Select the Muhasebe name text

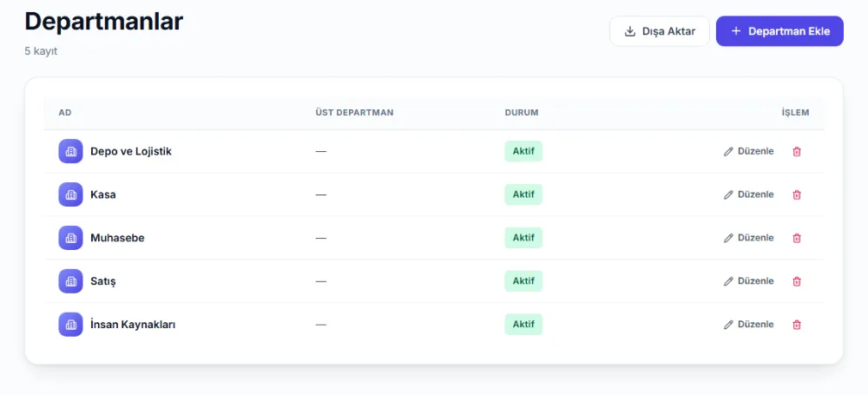pyautogui.click(x=117, y=238)
